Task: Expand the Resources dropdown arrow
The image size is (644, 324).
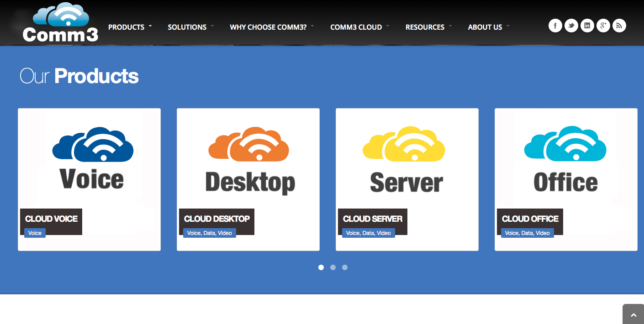Action: (x=450, y=26)
